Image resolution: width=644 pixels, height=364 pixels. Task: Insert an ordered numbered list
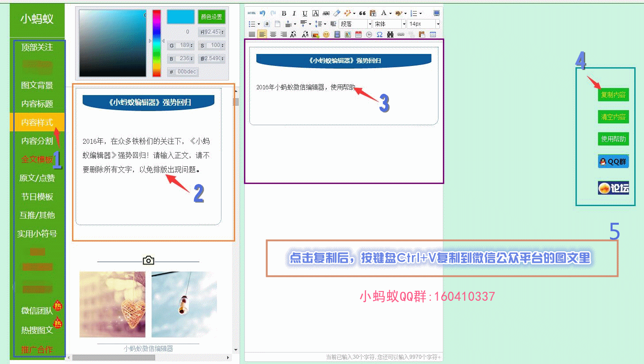pos(414,13)
